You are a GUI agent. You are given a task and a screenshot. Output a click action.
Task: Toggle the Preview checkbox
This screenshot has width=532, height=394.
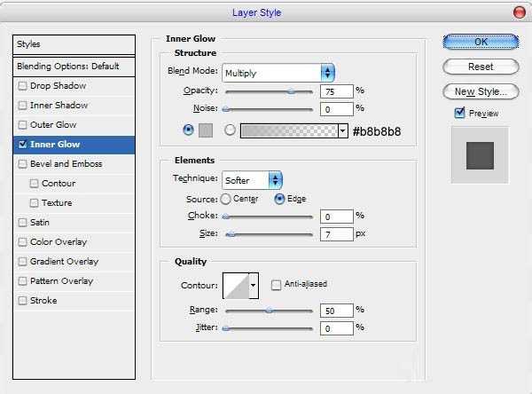click(x=459, y=113)
